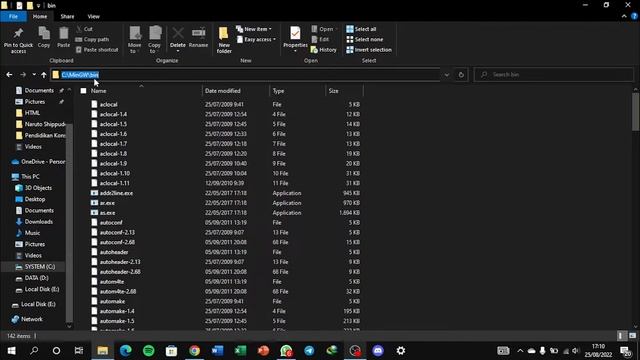Click the Rename ribbon icon
The image size is (640, 360).
[198, 38]
